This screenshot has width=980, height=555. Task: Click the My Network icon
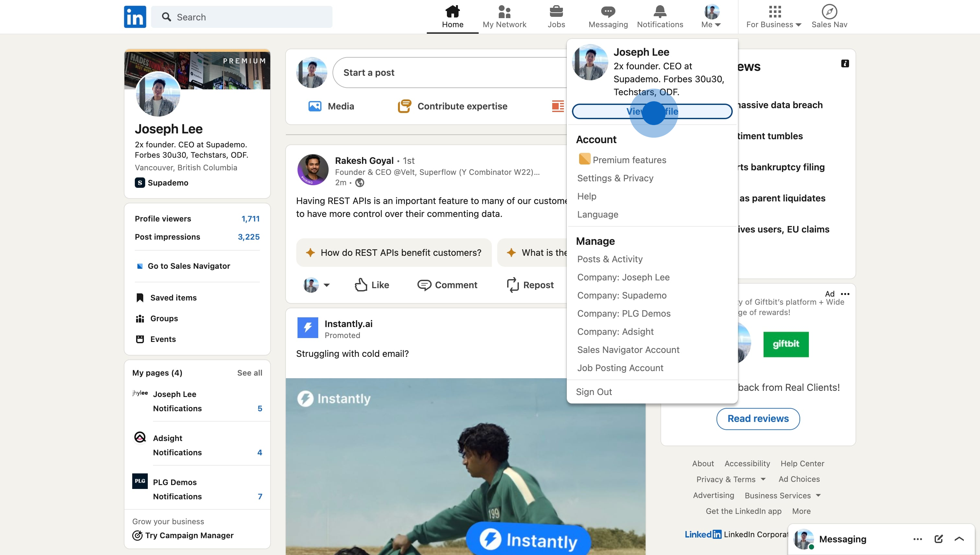[504, 12]
